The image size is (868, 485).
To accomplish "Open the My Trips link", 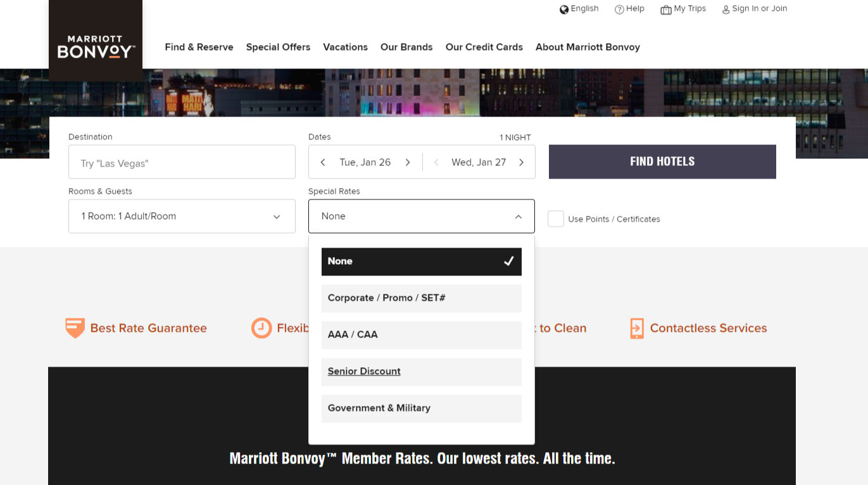I will pyautogui.click(x=689, y=9).
